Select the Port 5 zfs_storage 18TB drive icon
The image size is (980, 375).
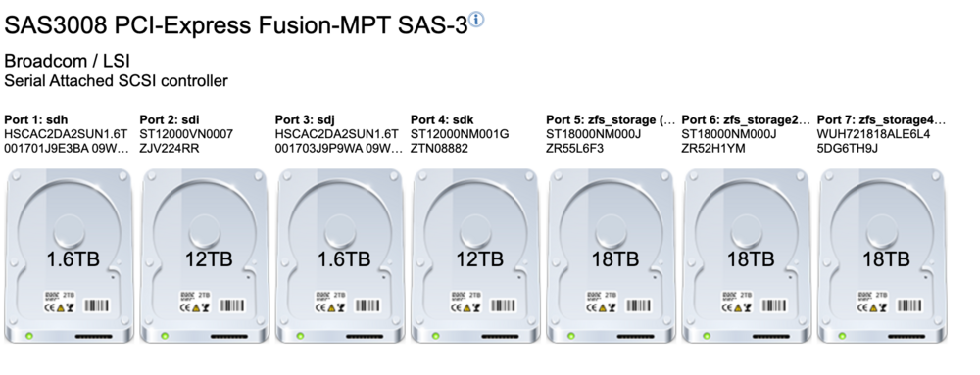pyautogui.click(x=612, y=256)
